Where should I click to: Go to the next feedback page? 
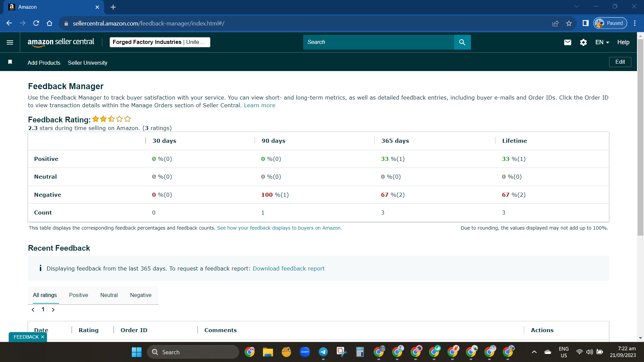coord(53,310)
